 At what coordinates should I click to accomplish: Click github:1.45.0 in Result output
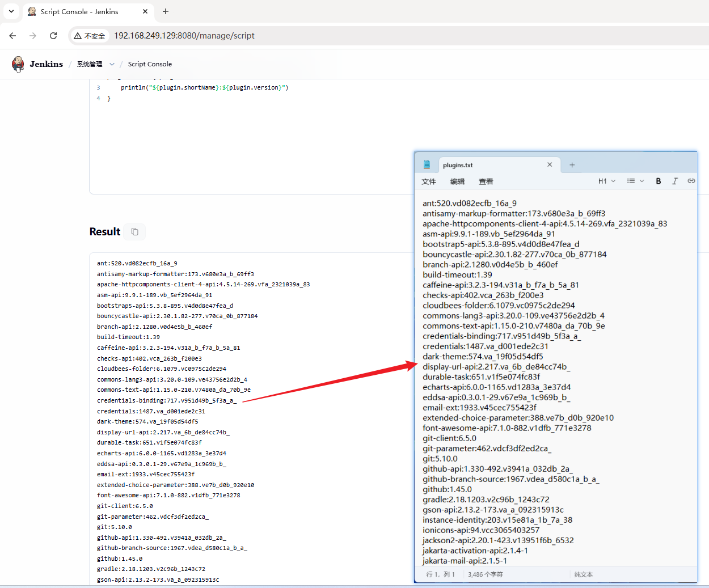click(x=120, y=559)
